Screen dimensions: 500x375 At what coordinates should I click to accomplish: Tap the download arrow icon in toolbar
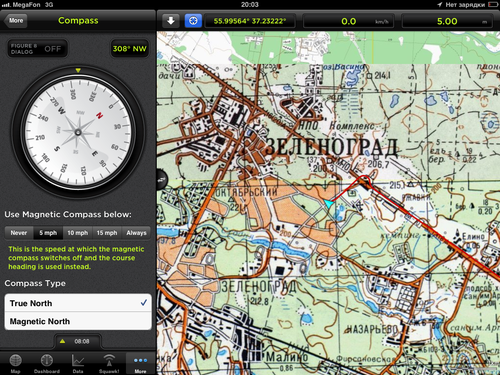click(x=171, y=21)
